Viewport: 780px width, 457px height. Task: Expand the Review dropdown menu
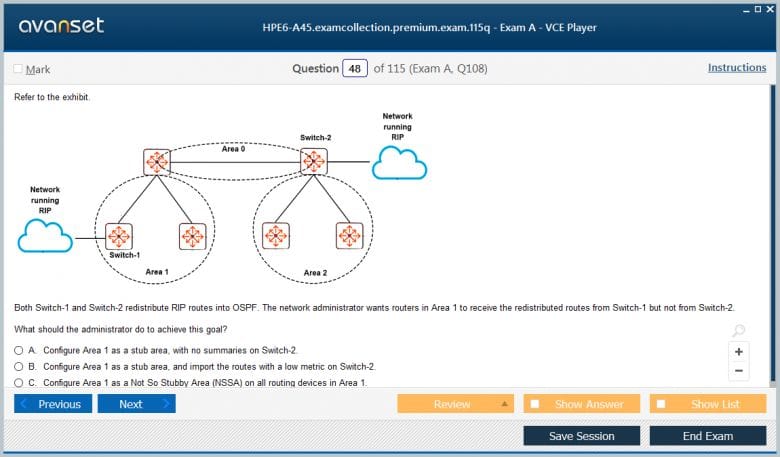click(x=505, y=404)
